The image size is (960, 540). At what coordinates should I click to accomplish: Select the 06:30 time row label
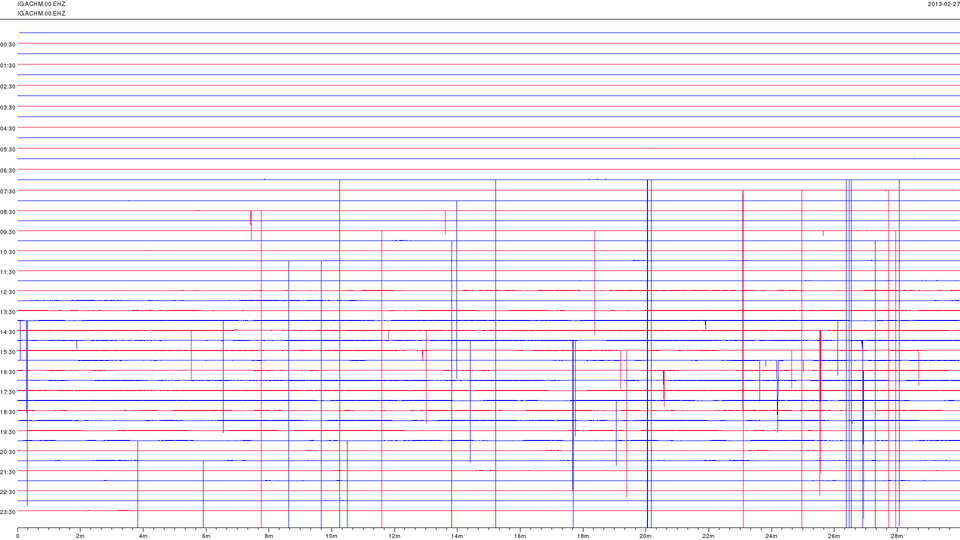(x=8, y=171)
